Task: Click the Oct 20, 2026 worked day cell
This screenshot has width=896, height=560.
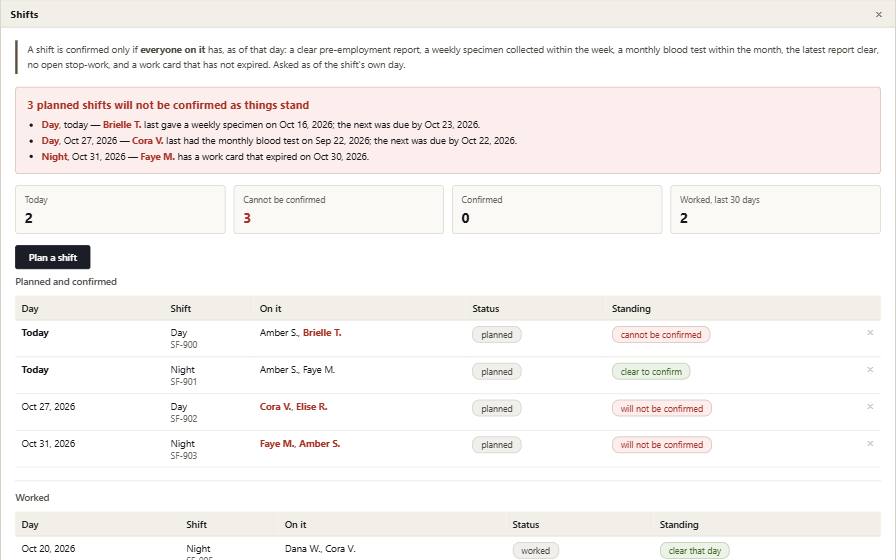Action: (48, 549)
